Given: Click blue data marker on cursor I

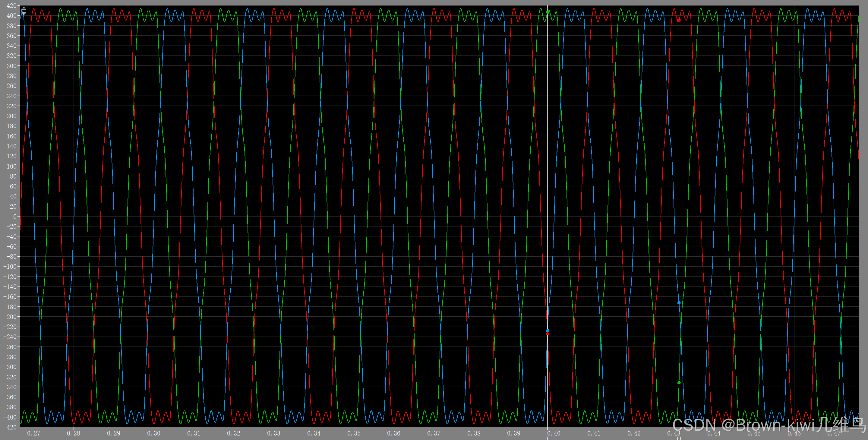Looking at the screenshot, I should pos(547,331).
